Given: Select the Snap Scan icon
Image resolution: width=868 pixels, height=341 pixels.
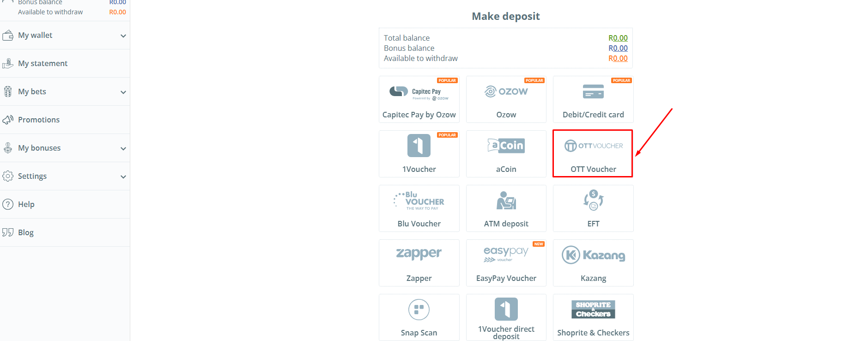Looking at the screenshot, I should point(419,310).
